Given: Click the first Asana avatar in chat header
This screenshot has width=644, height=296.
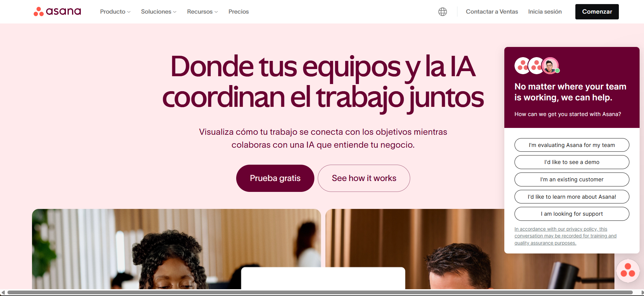Looking at the screenshot, I should click(522, 66).
